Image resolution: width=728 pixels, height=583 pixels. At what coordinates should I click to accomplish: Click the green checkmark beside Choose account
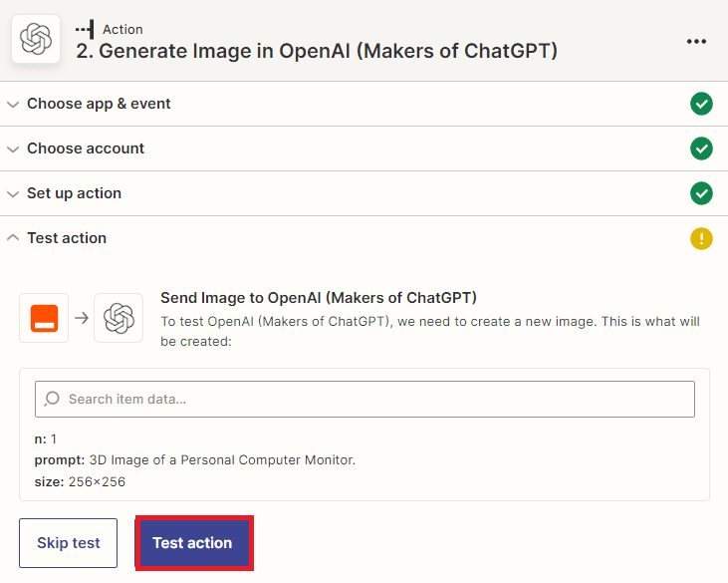[x=701, y=148]
